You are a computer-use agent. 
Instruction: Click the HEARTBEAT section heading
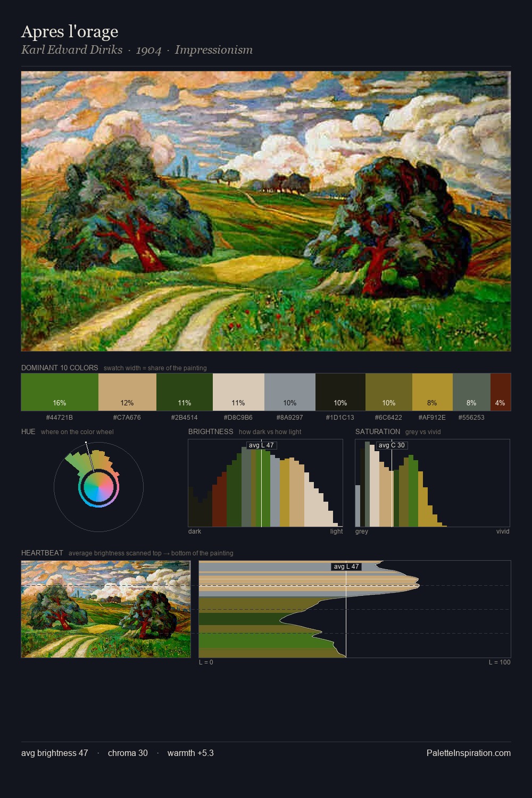point(42,553)
